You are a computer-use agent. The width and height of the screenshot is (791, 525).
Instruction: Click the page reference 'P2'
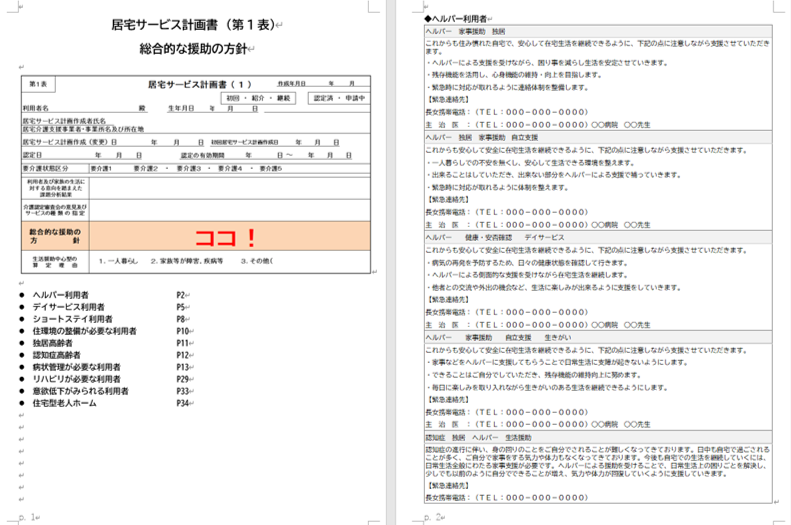click(181, 295)
